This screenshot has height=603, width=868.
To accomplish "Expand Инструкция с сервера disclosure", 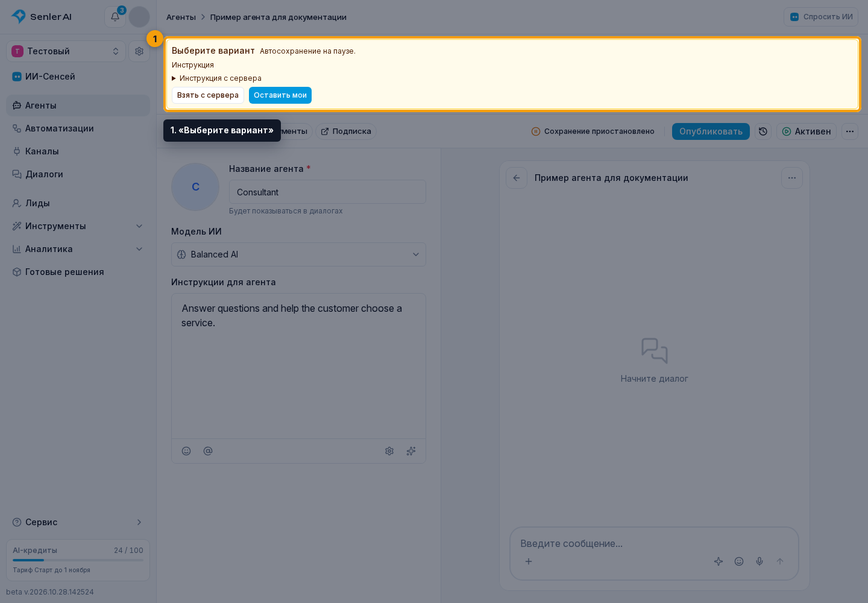I will pos(216,78).
